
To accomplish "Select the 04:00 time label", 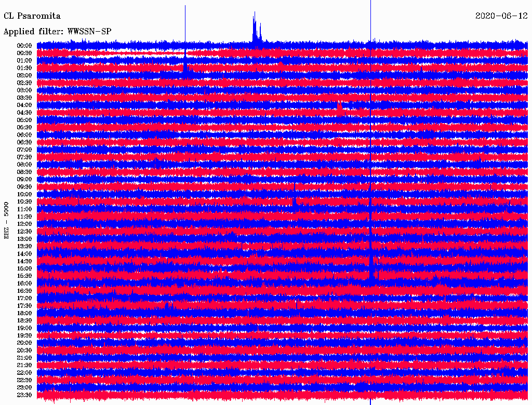I will pyautogui.click(x=24, y=105).
